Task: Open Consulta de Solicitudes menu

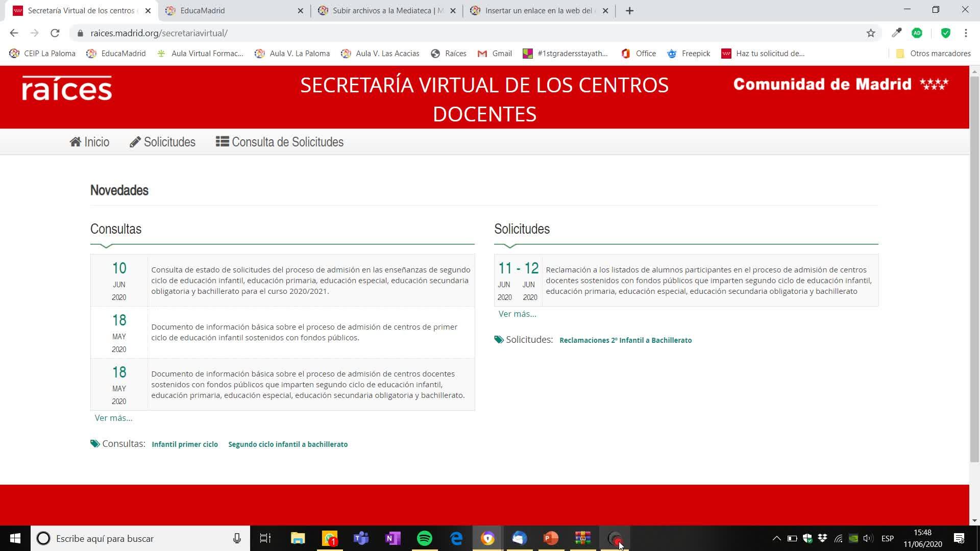Action: [x=280, y=142]
